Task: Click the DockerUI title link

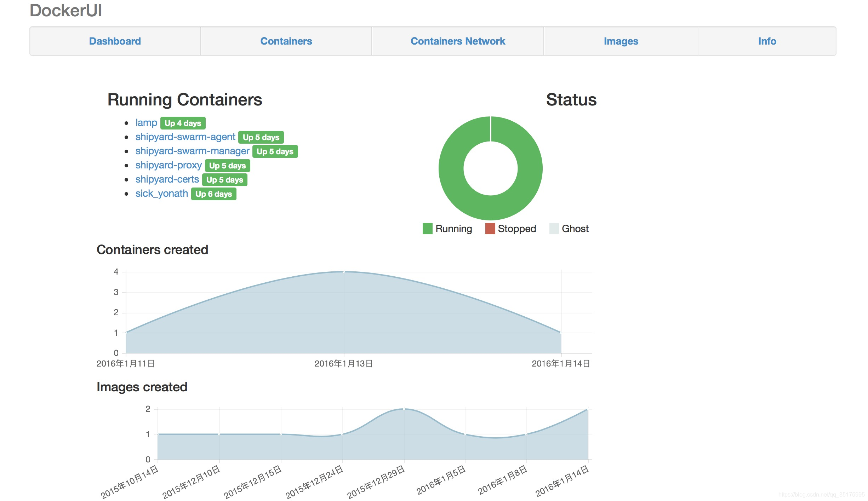Action: (66, 11)
